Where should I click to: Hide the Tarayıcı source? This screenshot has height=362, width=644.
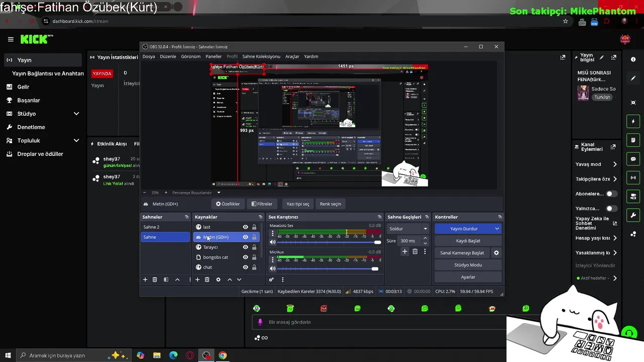click(x=246, y=247)
